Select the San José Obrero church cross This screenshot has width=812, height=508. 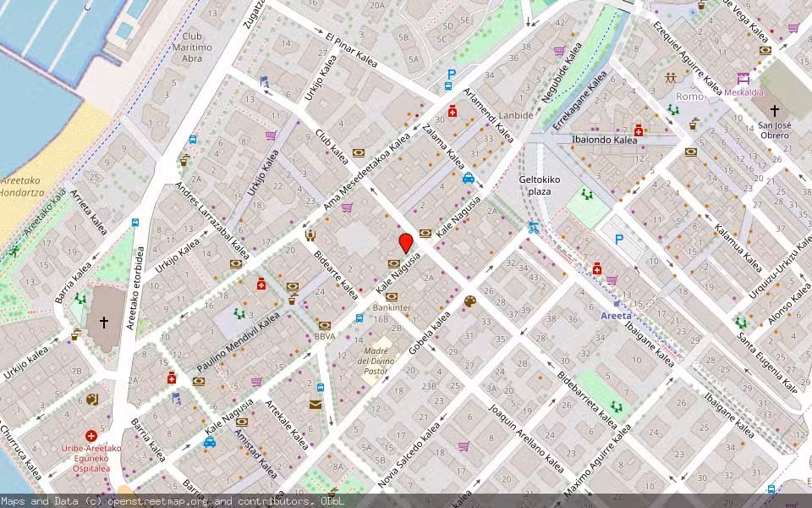click(x=774, y=110)
